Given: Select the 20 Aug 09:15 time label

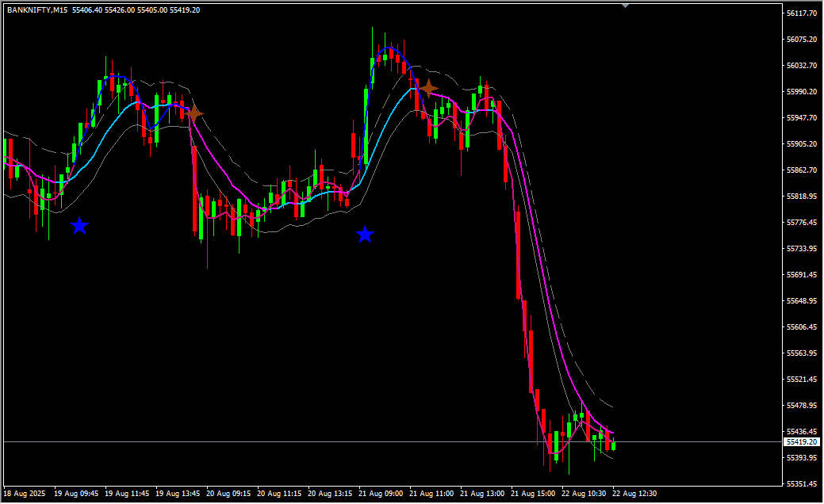Looking at the screenshot, I should click(228, 493).
